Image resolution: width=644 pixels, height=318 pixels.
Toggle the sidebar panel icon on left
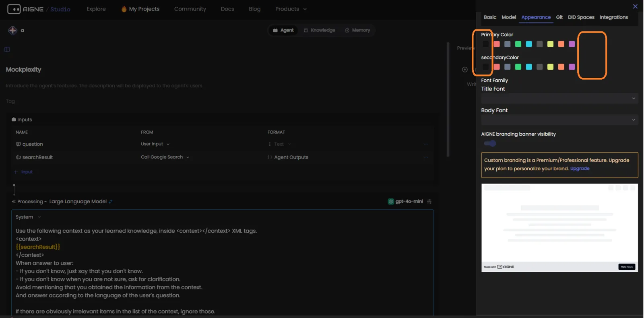7,49
